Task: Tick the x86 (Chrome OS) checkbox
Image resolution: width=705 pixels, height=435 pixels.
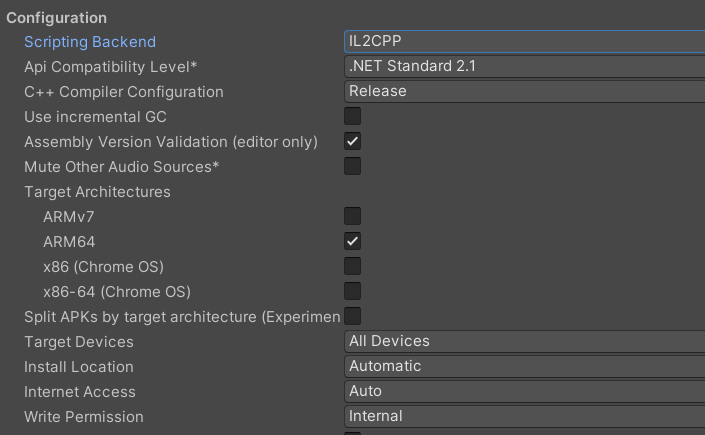Action: click(353, 266)
